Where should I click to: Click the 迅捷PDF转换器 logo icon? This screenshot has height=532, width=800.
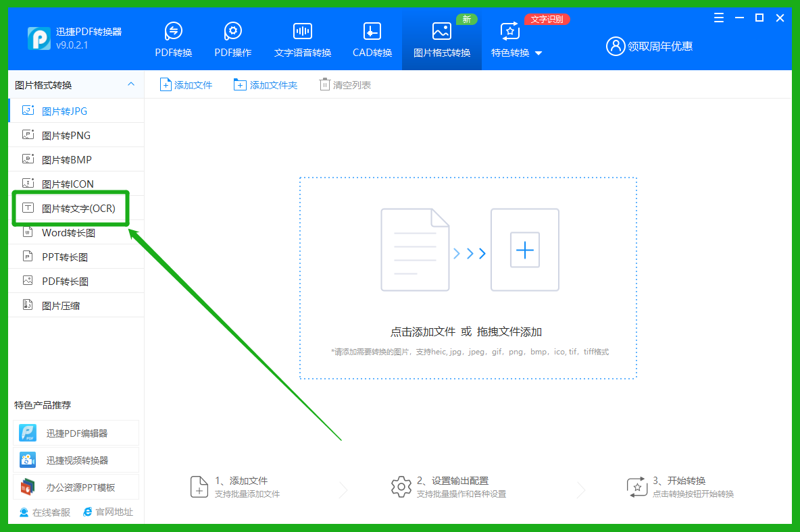tap(39, 38)
